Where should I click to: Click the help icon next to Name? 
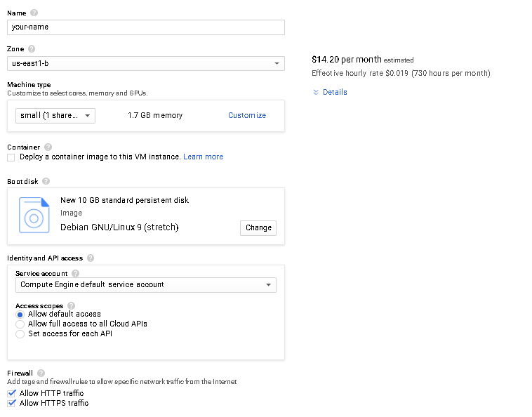click(x=34, y=13)
